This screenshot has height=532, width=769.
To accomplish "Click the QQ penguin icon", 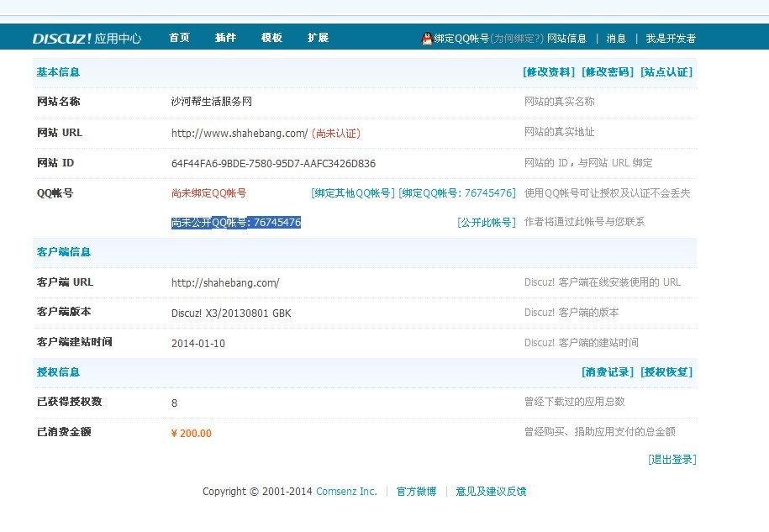I will click(427, 38).
